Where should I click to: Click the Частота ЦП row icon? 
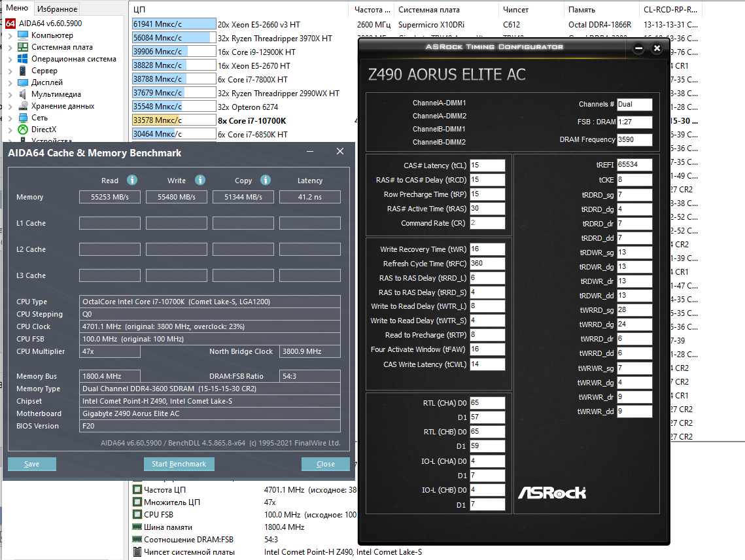137,489
